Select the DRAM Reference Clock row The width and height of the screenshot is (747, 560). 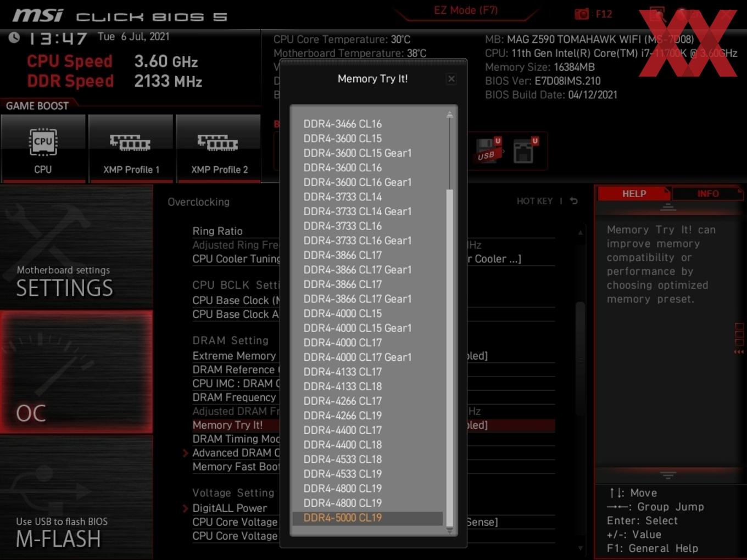pyautogui.click(x=236, y=369)
